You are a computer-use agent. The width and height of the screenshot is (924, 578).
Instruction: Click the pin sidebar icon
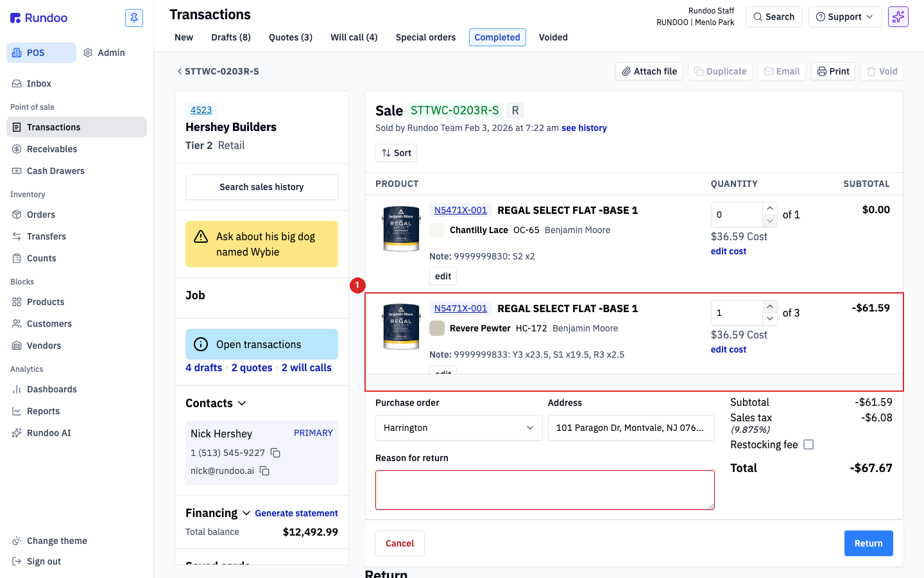click(x=134, y=18)
